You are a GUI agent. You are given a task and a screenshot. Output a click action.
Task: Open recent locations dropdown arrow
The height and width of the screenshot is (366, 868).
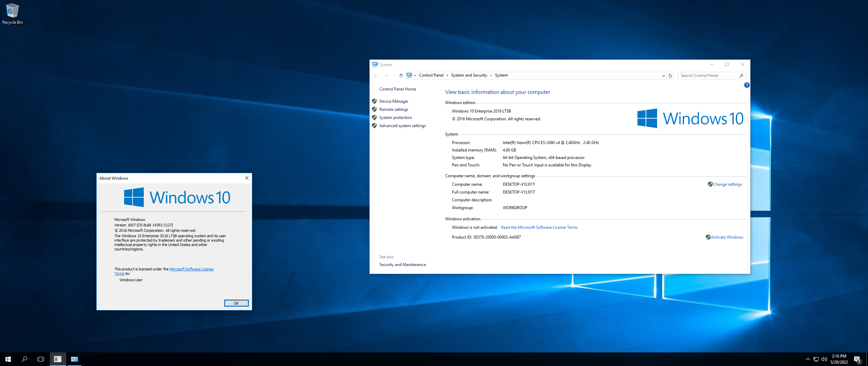(394, 76)
